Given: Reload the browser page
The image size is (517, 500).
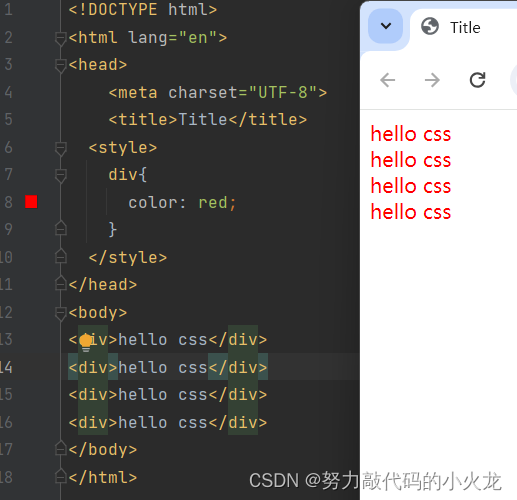Looking at the screenshot, I should (477, 80).
